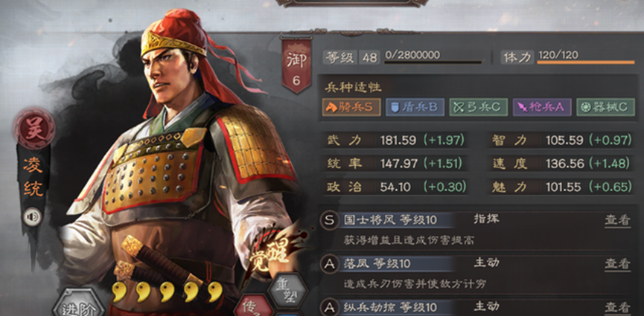Viewport: 644px width, 316px height.
Task: View details of 国士将风 skill
Action: [617, 220]
